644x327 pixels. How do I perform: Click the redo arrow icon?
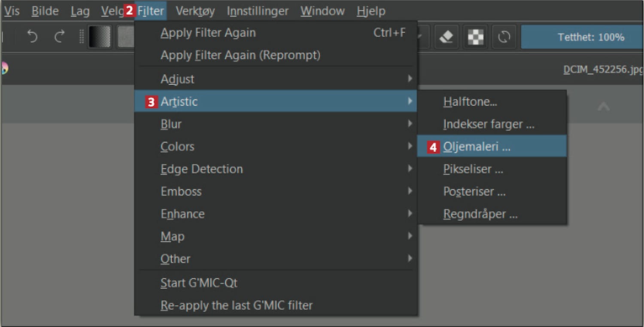59,37
